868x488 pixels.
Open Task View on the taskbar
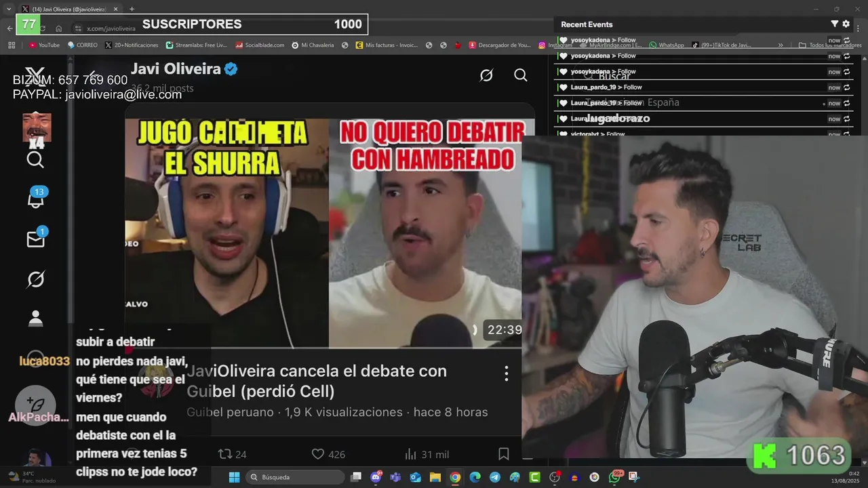coord(356,477)
